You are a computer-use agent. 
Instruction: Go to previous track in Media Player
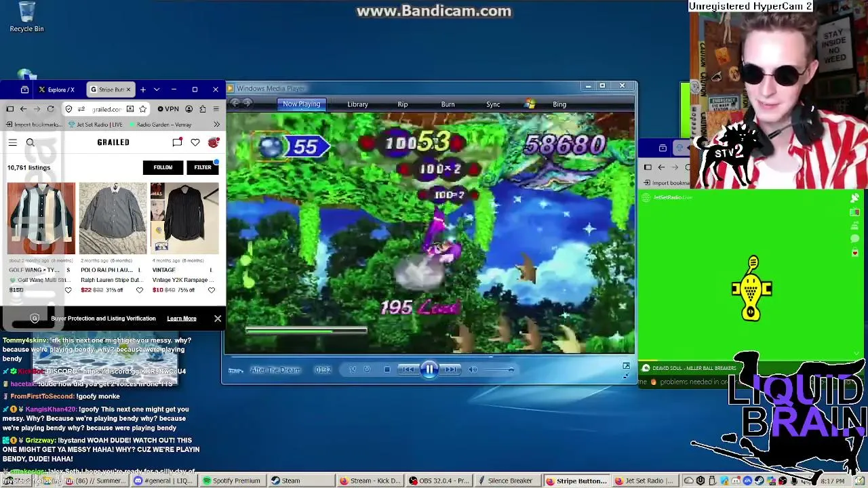click(x=408, y=369)
